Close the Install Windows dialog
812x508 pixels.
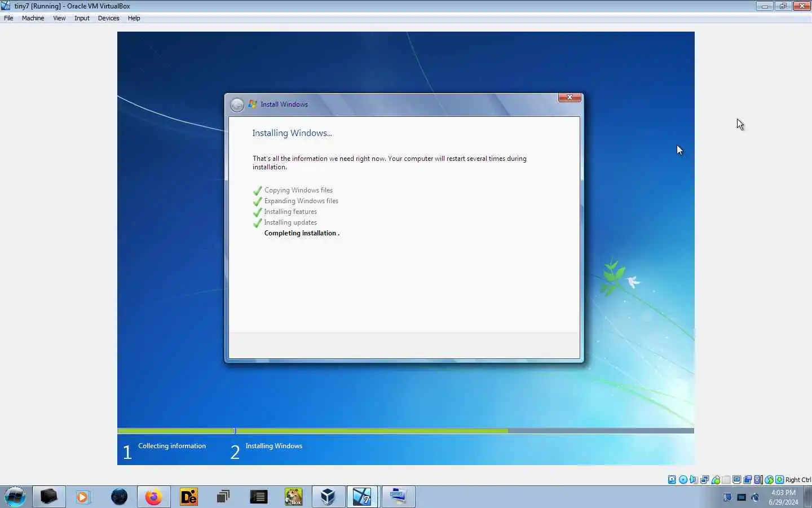570,97
